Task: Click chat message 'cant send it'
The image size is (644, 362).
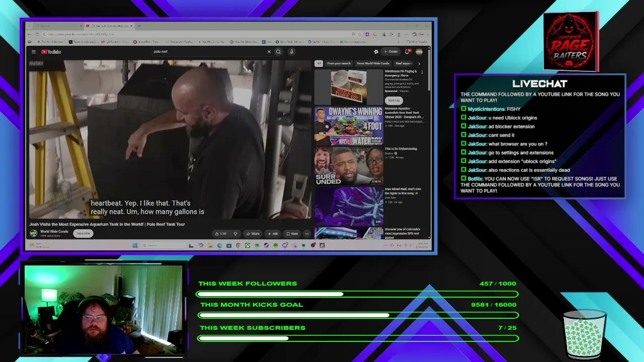Action: tap(501, 135)
